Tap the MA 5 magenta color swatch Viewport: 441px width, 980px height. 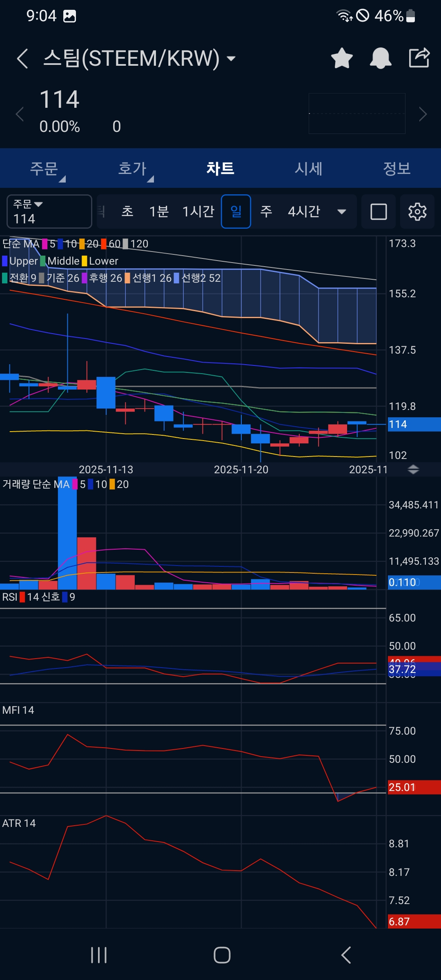click(x=45, y=244)
